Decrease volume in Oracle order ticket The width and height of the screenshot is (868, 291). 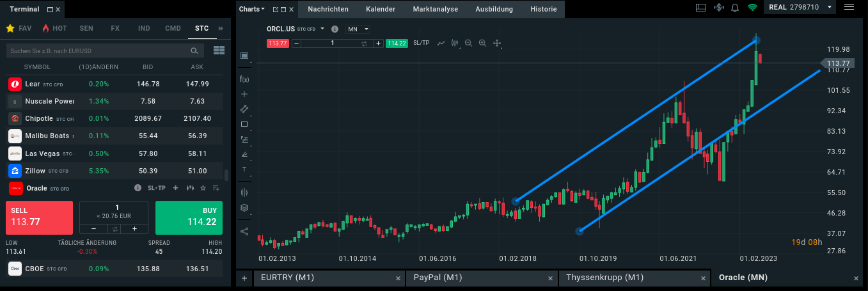(x=93, y=228)
